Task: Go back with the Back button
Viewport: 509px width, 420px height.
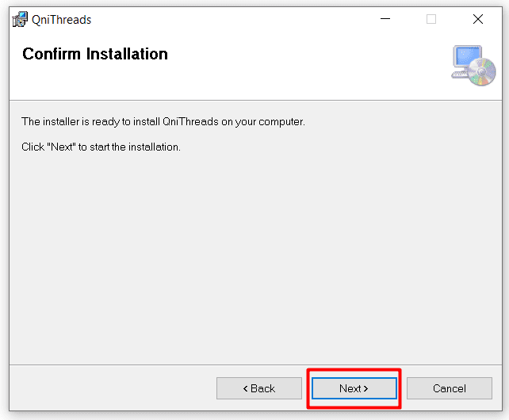Action: [258, 388]
